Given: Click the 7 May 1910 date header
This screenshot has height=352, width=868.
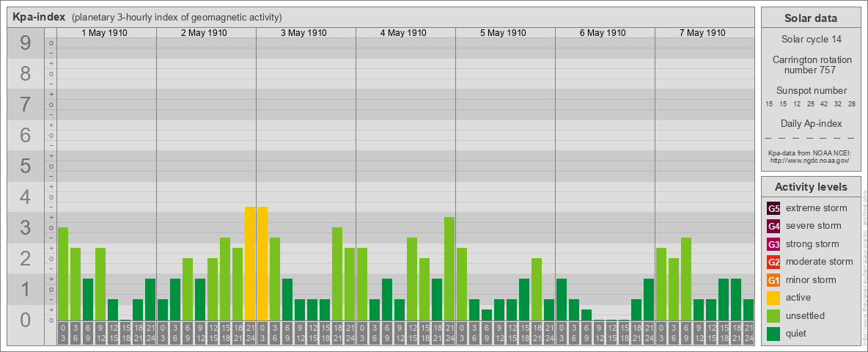Looking at the screenshot, I should tap(702, 33).
